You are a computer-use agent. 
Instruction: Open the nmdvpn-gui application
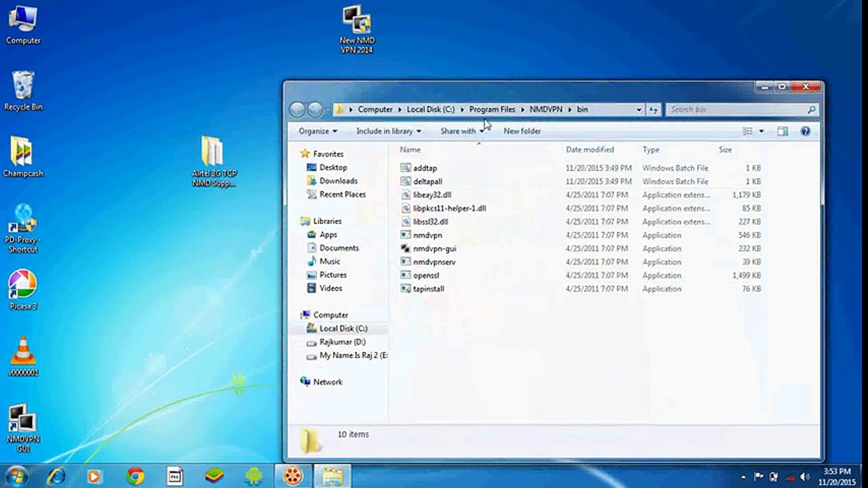tap(434, 249)
